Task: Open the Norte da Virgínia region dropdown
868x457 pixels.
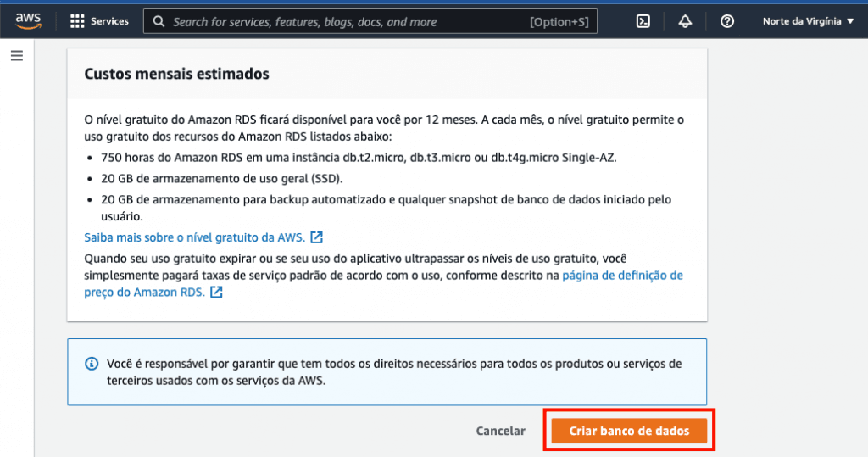Action: tap(808, 21)
